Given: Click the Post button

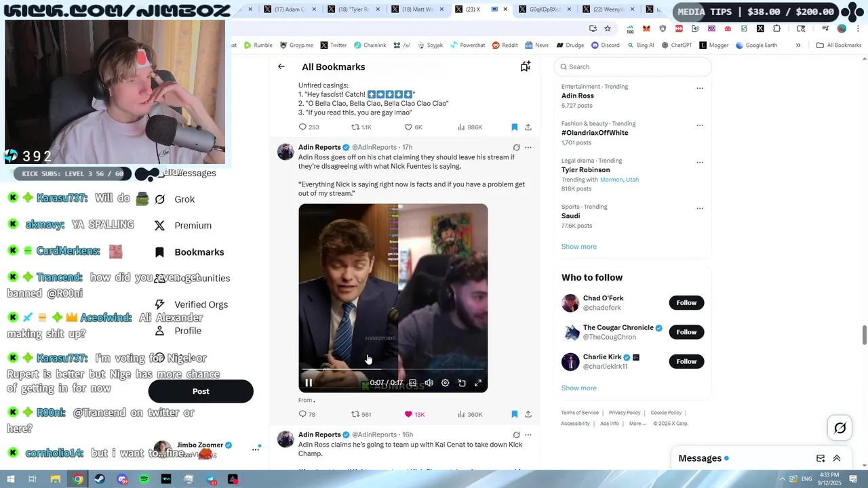Looking at the screenshot, I should (201, 391).
